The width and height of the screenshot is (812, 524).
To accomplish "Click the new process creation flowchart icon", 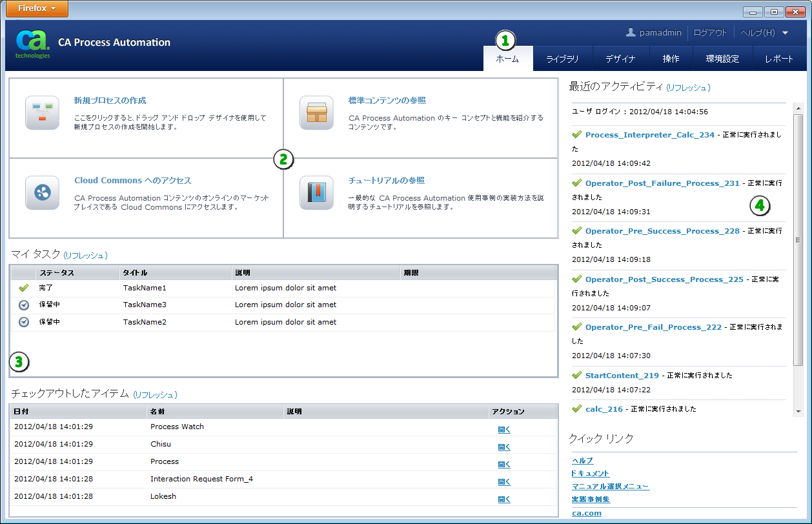I will [x=42, y=112].
